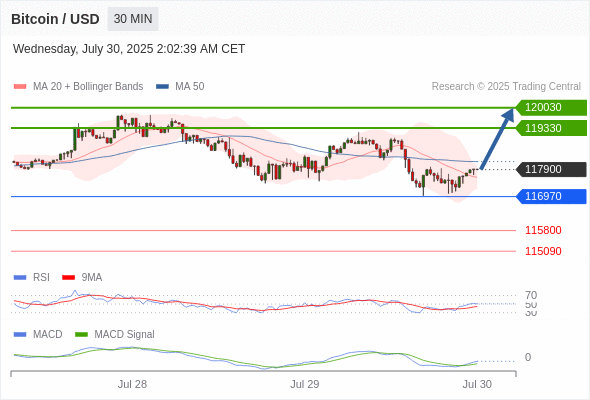
Task: Click the red 9MA legend swatch
Action: (68, 278)
